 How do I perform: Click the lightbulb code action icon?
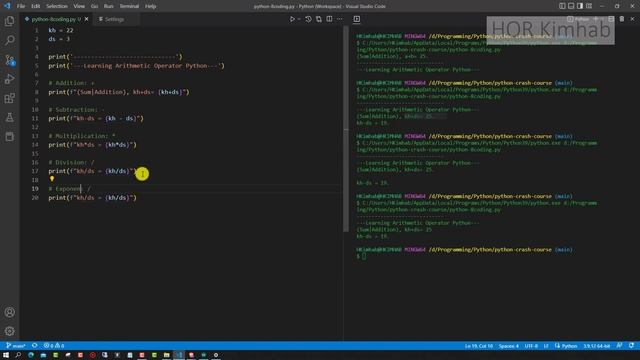(52, 179)
